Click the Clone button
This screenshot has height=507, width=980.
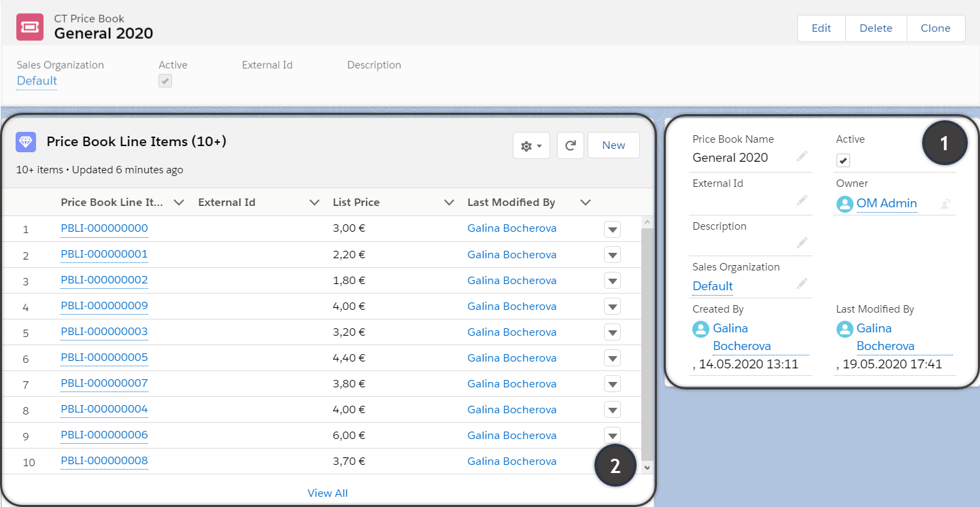pyautogui.click(x=935, y=29)
